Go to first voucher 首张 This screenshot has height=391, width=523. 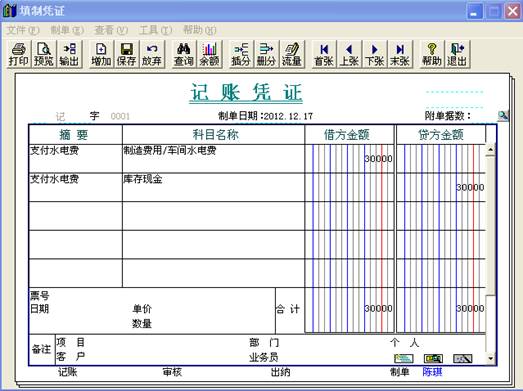click(324, 54)
